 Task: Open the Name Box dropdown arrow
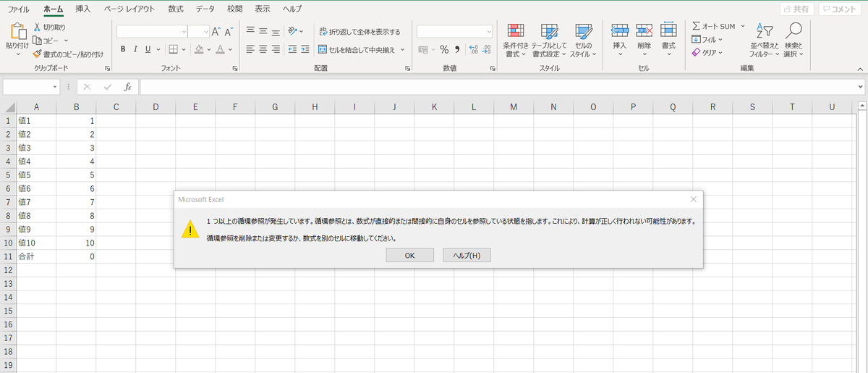(x=55, y=87)
